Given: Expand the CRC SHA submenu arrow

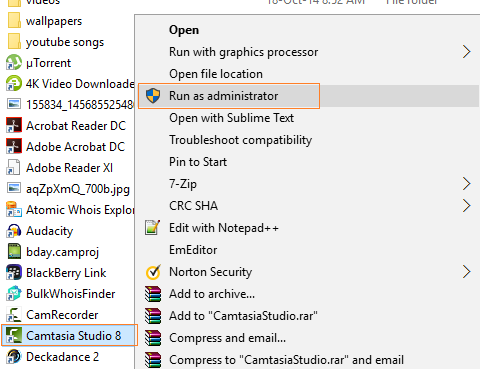Looking at the screenshot, I should [467, 206].
